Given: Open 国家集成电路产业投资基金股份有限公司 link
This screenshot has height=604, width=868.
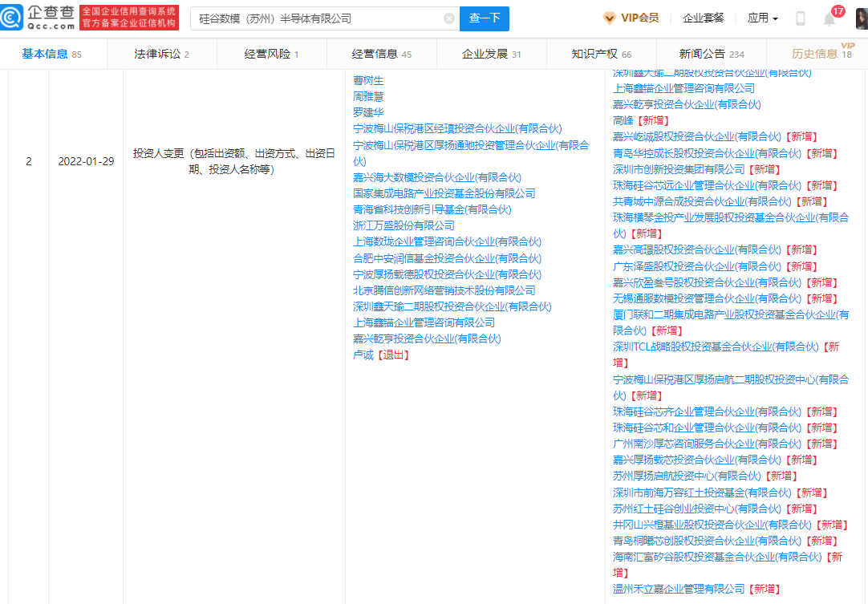Looking at the screenshot, I should tap(444, 194).
